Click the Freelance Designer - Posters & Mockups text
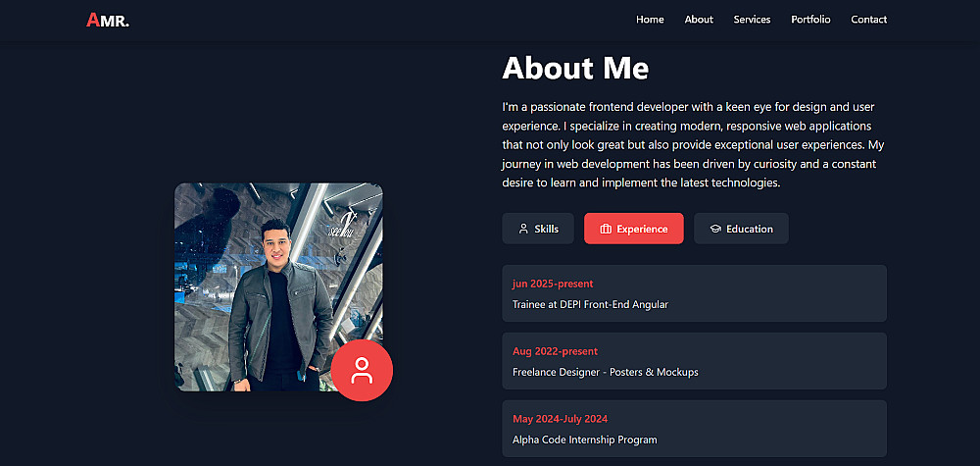The image size is (980, 466). [605, 372]
